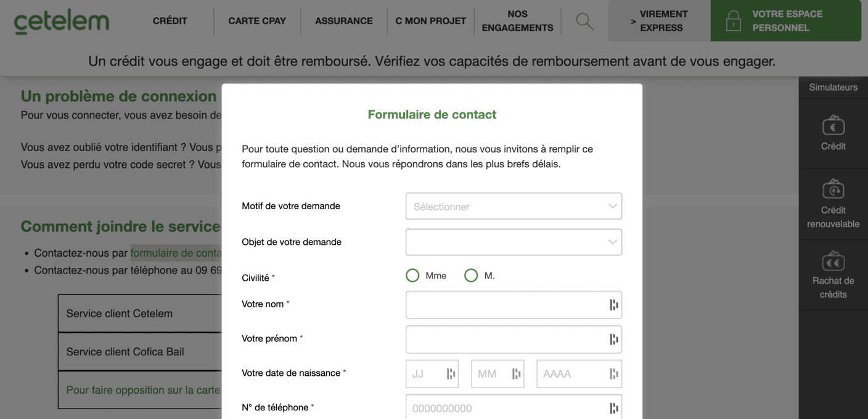Click the formulaire de contact link
Image resolution: width=868 pixels, height=419 pixels.
click(x=176, y=253)
